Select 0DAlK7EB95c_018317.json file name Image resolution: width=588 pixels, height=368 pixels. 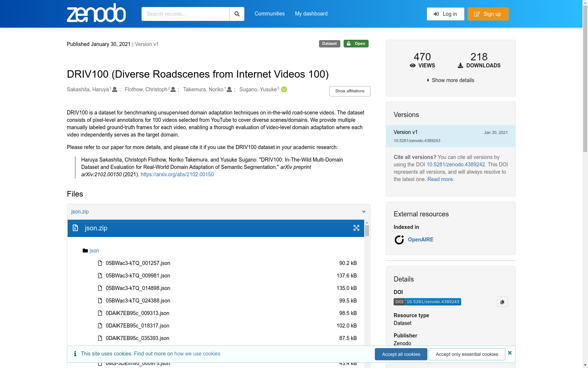(x=137, y=326)
